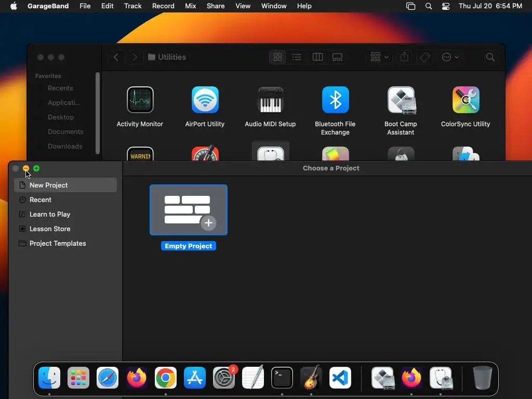Go back in Finder Utilities window

[116, 57]
